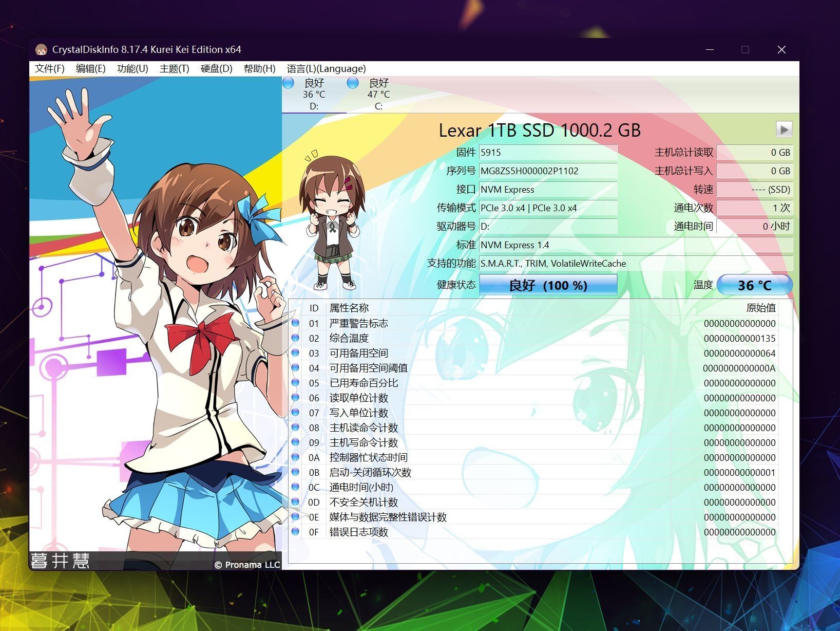Click the 属性名称 column header
Image resolution: width=840 pixels, height=631 pixels.
[x=349, y=308]
